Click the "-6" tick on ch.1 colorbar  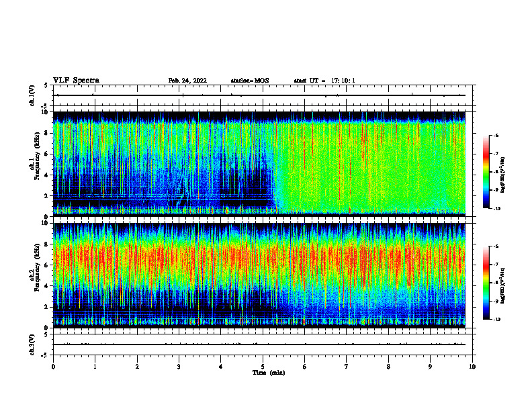[x=496, y=136]
